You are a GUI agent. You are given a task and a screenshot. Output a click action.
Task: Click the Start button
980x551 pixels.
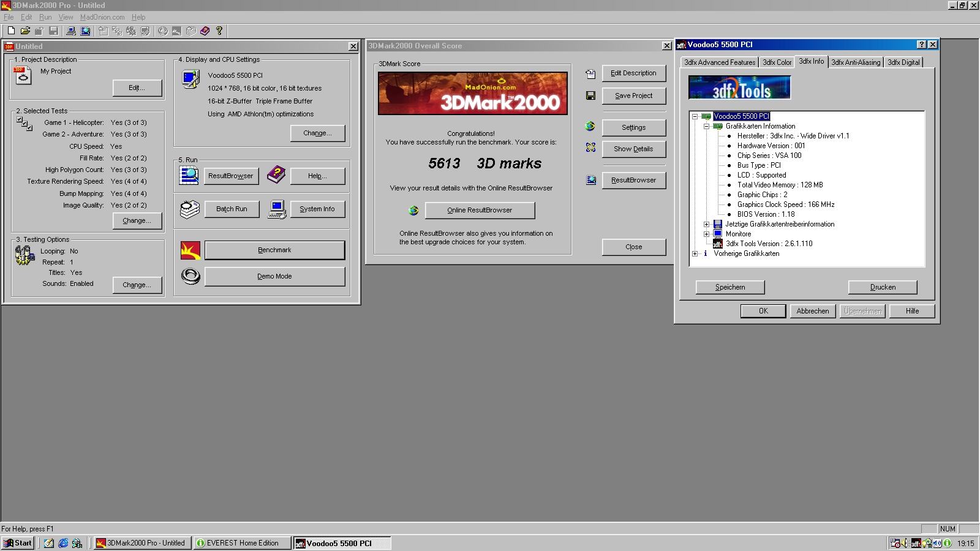18,543
